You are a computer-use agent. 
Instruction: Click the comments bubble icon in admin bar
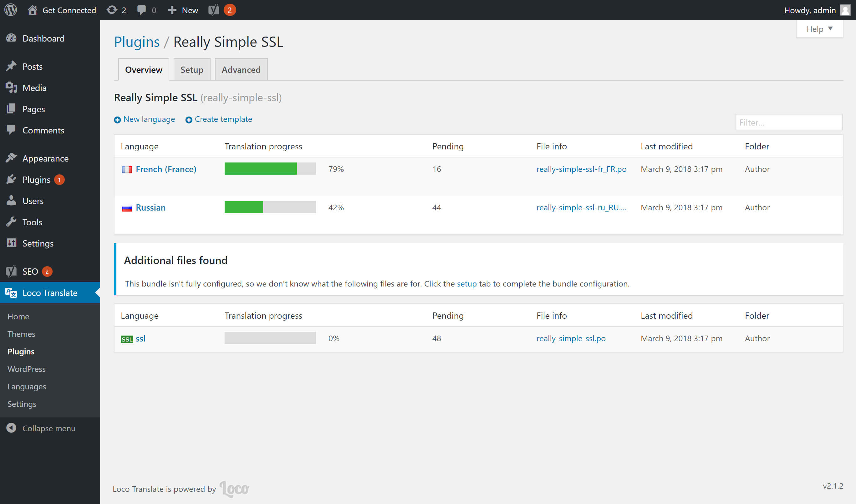[x=141, y=10]
